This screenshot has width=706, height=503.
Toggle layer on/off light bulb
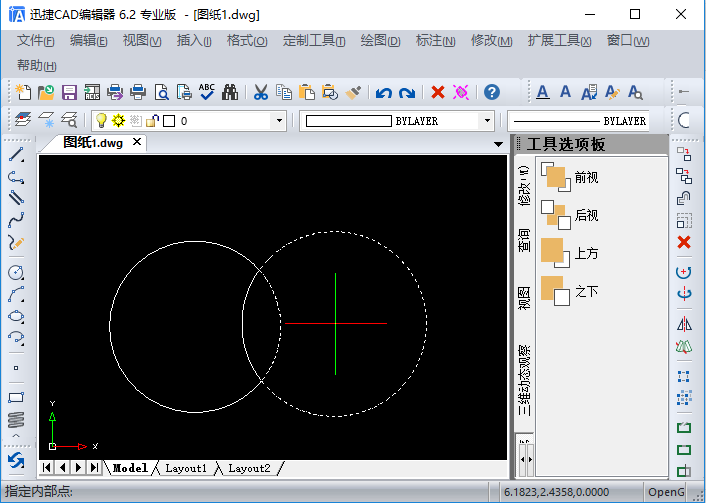coord(101,120)
